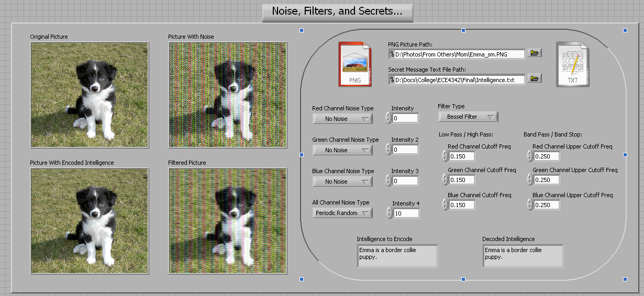The width and height of the screenshot is (644, 296).
Task: Open Blue Channel Noise Type dropdown
Action: tap(342, 181)
